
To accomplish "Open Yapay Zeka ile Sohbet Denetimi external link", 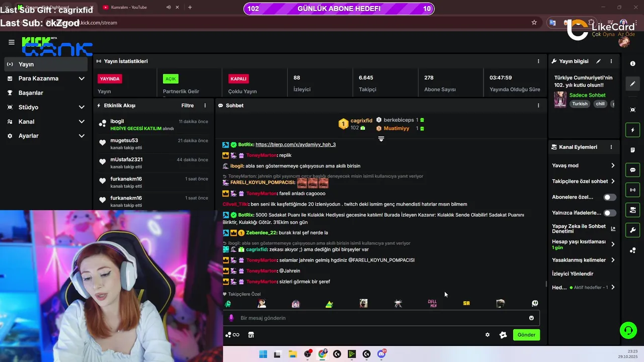I will [613, 229].
